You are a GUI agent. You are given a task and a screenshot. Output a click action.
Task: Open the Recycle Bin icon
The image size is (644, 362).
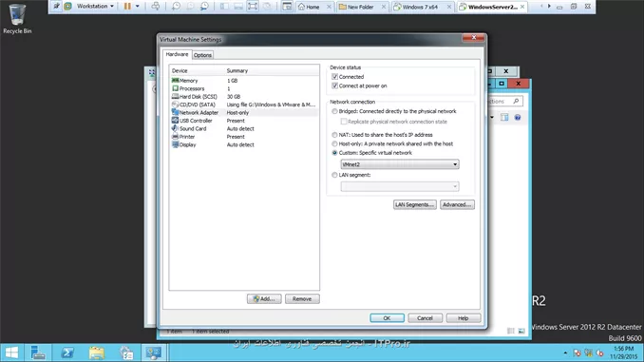[x=17, y=19]
